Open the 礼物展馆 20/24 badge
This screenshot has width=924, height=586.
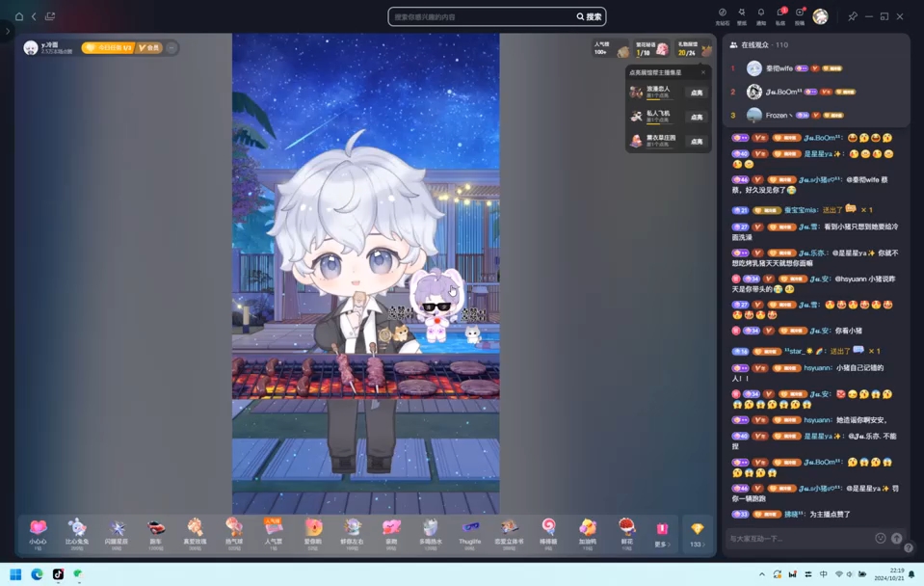click(694, 48)
